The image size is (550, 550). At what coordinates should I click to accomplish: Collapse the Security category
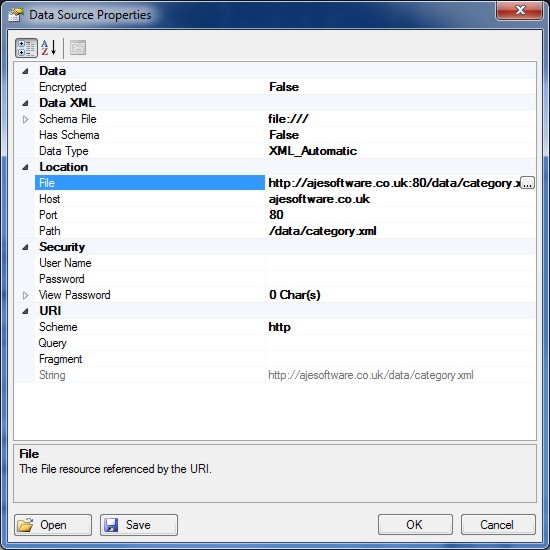click(x=25, y=247)
